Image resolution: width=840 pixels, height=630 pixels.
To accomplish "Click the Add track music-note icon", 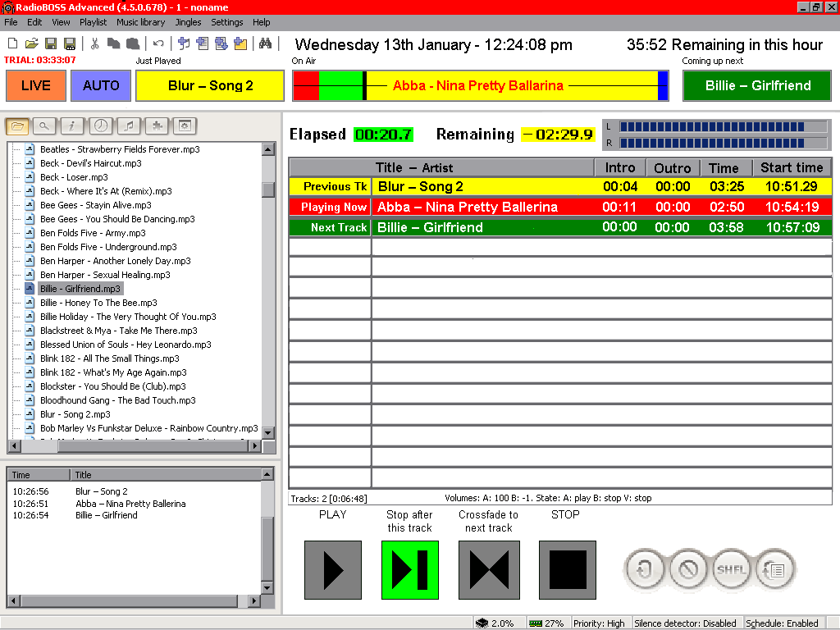I will click(x=184, y=43).
